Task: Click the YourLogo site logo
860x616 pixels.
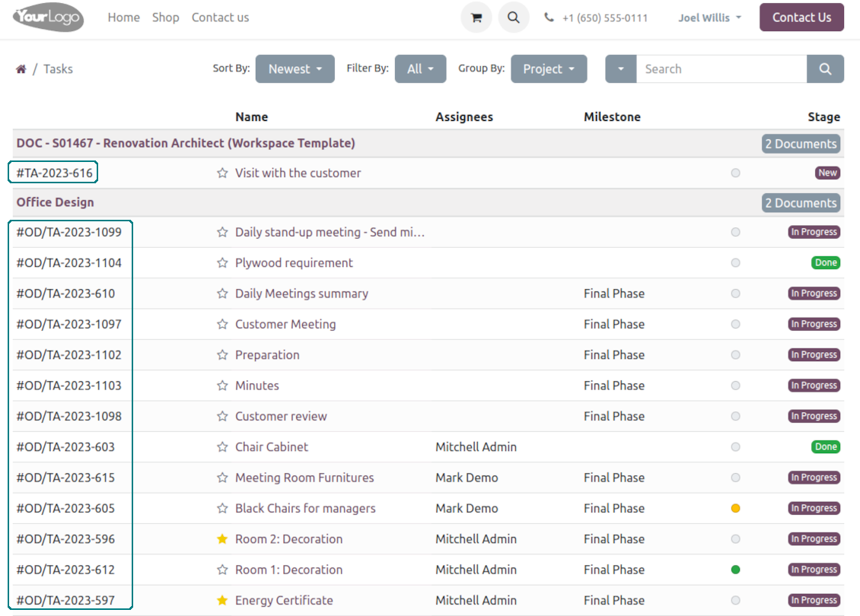Action: pos(49,17)
